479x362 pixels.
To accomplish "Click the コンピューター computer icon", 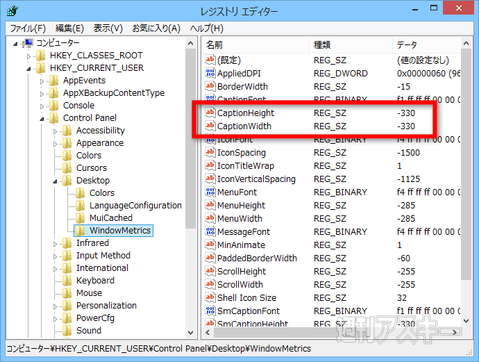I will click(28, 43).
